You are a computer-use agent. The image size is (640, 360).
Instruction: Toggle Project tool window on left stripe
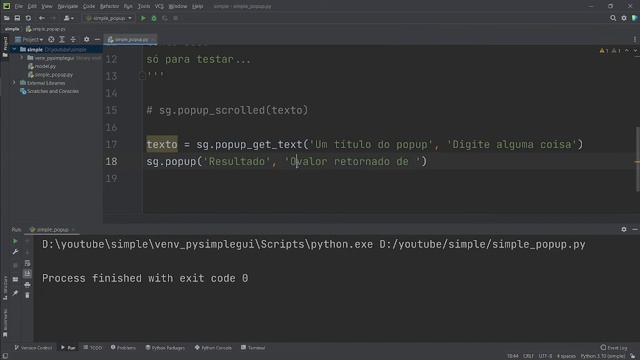tap(5, 47)
